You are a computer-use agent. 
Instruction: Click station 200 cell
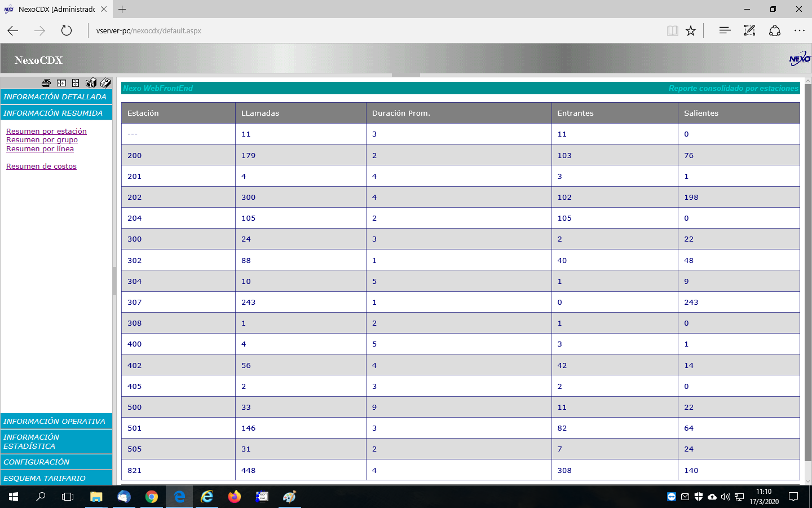tap(178, 155)
